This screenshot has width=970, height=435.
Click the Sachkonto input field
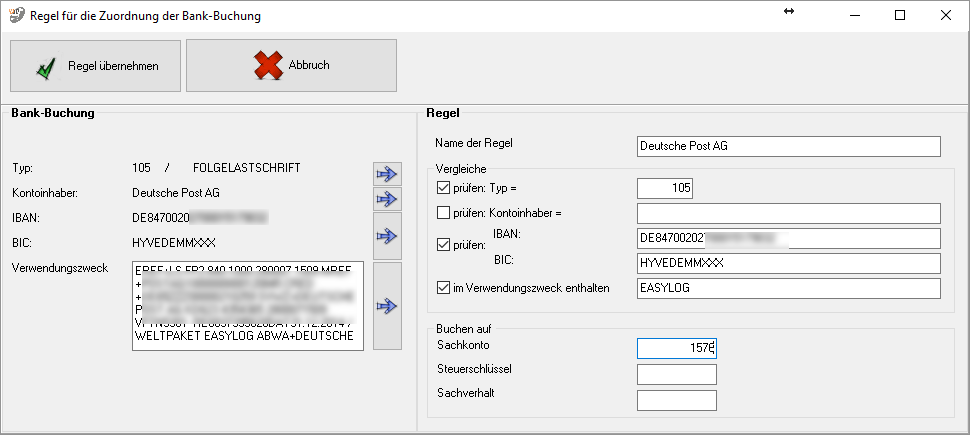[x=676, y=348]
